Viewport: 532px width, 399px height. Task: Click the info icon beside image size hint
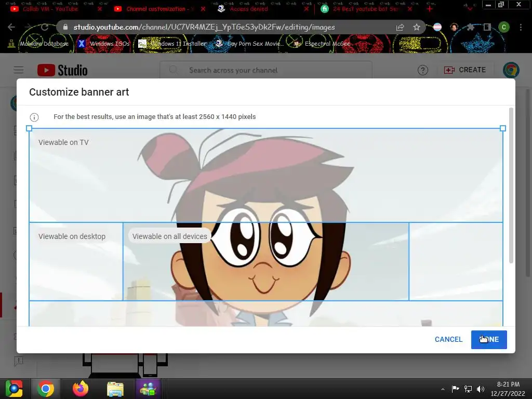[34, 117]
